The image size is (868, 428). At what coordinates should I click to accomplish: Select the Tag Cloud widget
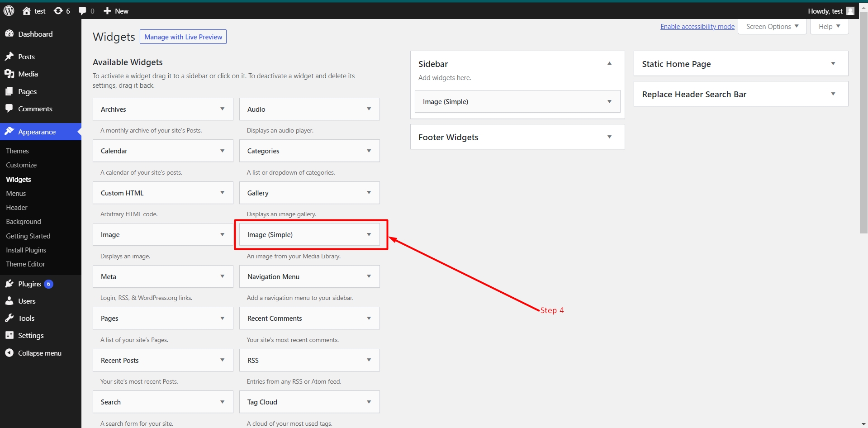pos(309,402)
